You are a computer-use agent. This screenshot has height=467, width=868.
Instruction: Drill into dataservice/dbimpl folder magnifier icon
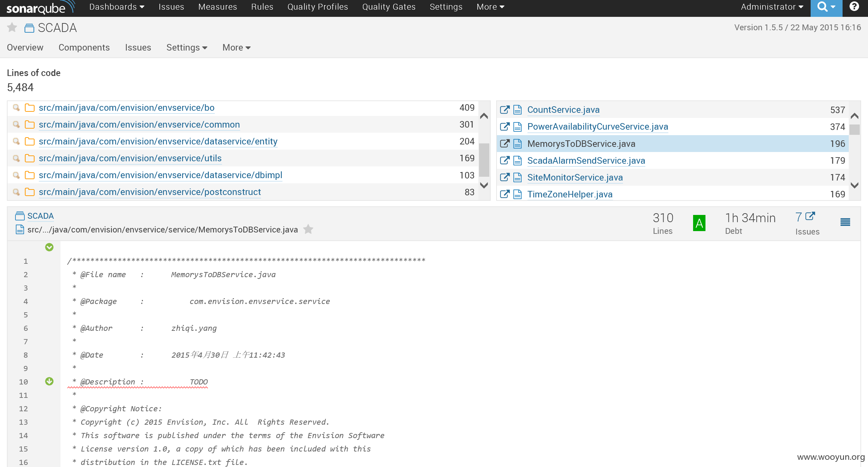[16, 175]
